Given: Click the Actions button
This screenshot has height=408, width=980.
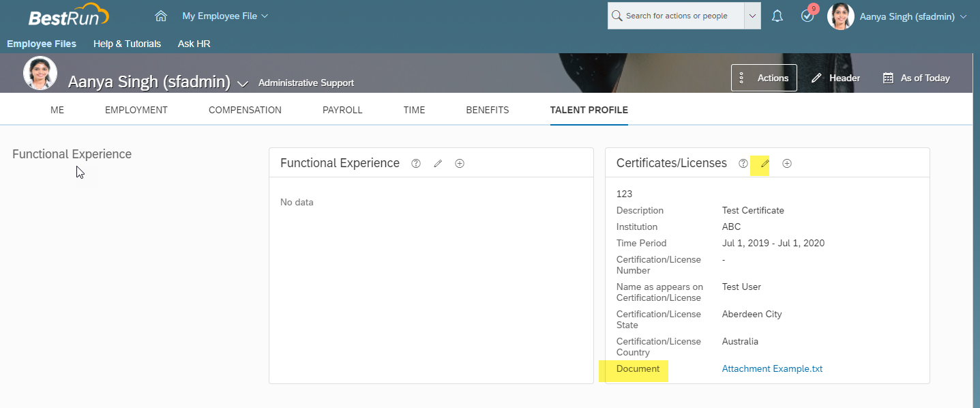Looking at the screenshot, I should (764, 78).
